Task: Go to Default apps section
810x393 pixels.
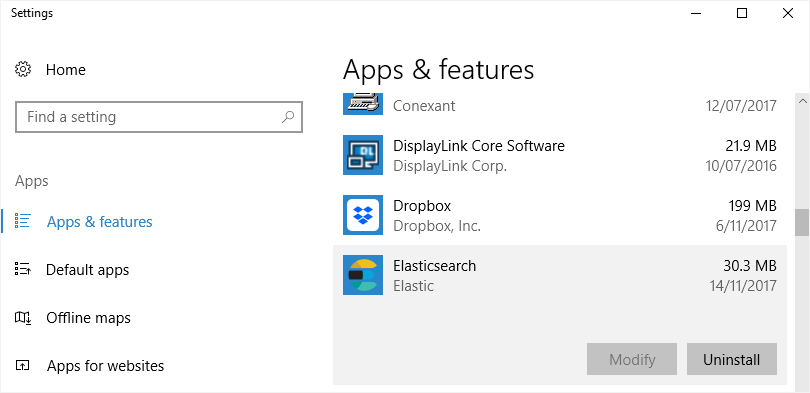Action: (87, 270)
